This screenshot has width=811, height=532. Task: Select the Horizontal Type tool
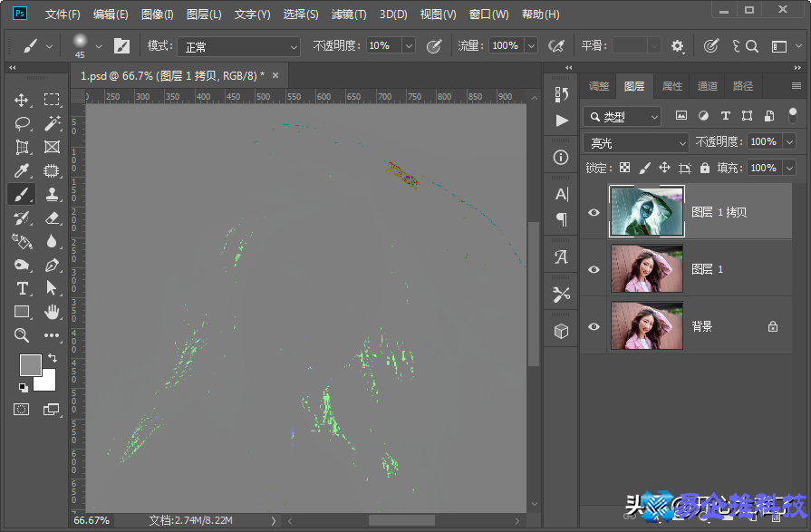pyautogui.click(x=23, y=288)
